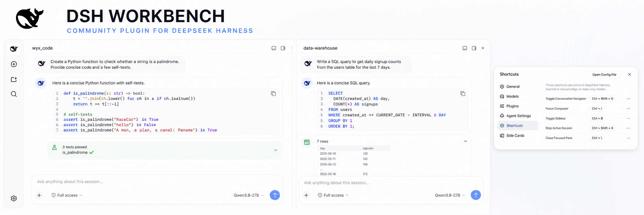This screenshot has height=215, width=644.
Task: Open settings gear at sidebar bottom
Action: tap(14, 198)
